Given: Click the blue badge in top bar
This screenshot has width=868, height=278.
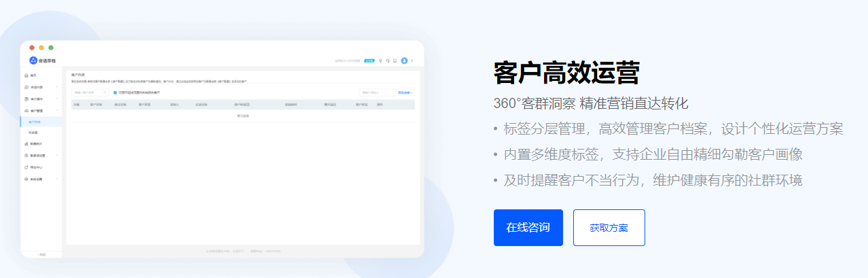Looking at the screenshot, I should 369,60.
